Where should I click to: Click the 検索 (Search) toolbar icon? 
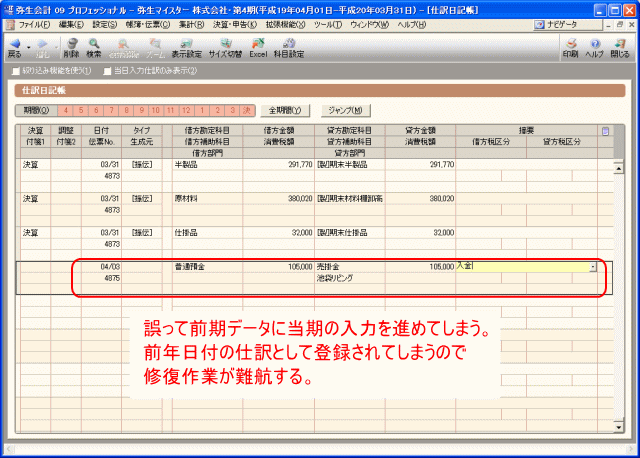(x=94, y=48)
